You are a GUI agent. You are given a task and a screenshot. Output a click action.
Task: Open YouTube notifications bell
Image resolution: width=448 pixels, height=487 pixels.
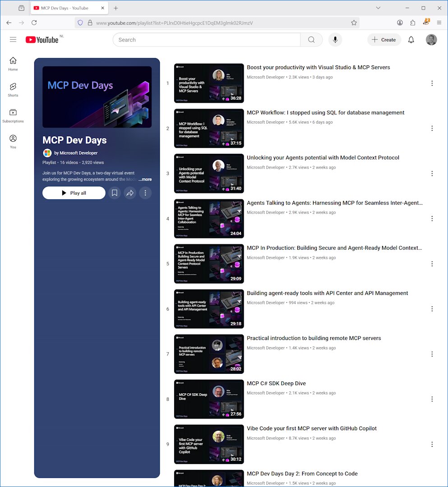coord(411,40)
